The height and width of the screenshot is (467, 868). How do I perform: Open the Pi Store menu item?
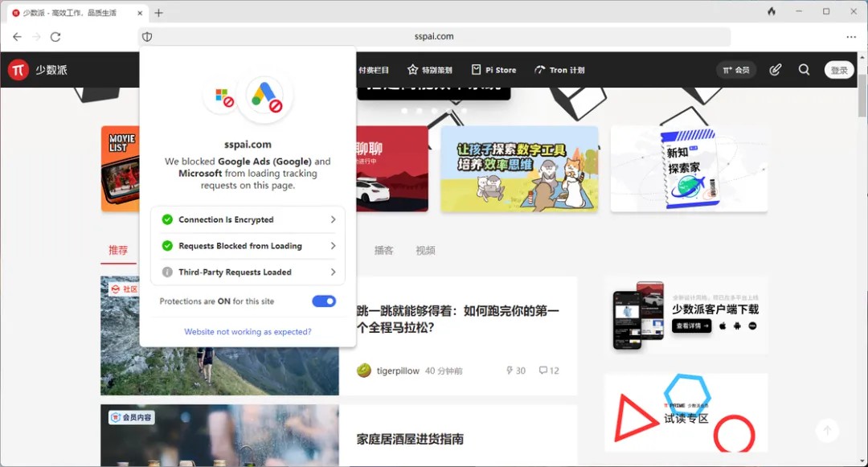click(x=493, y=70)
